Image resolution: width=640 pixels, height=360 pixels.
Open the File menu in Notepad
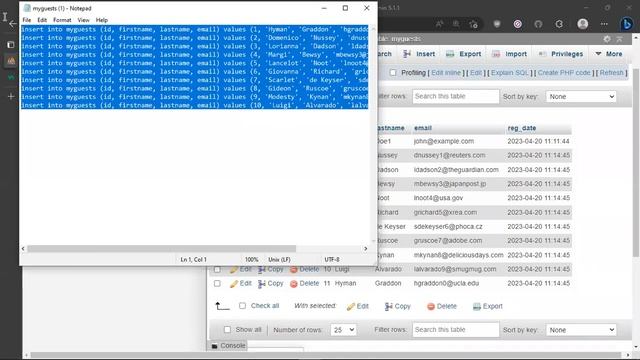pyautogui.click(x=27, y=20)
